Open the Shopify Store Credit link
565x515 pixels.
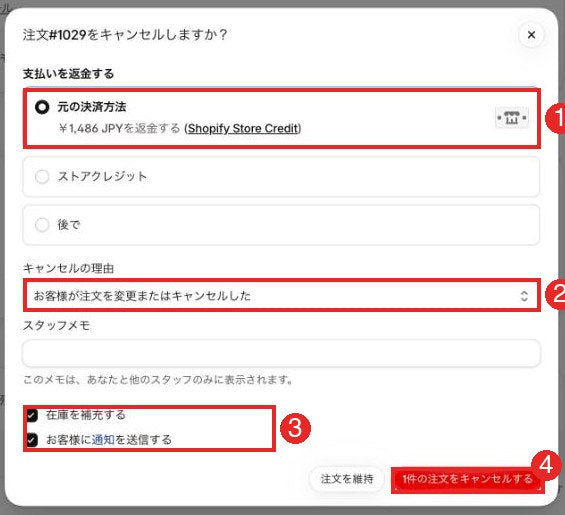tap(243, 128)
